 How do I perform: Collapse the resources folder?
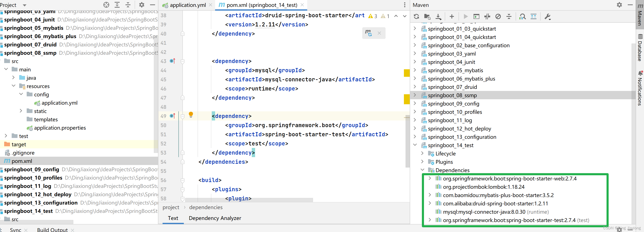click(14, 86)
